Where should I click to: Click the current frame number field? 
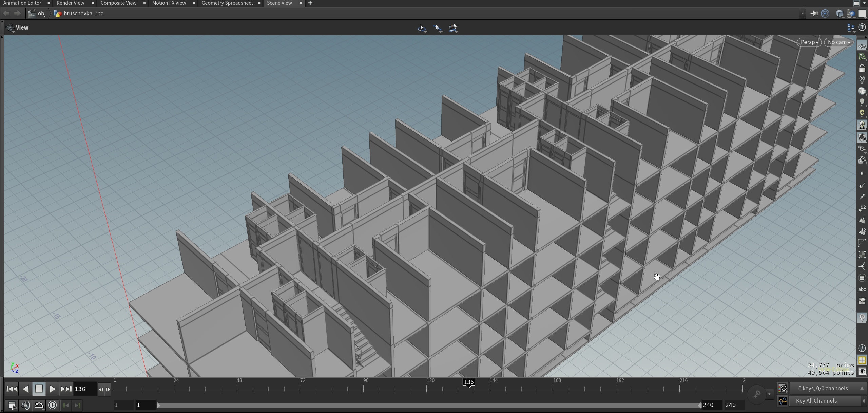[x=84, y=389]
